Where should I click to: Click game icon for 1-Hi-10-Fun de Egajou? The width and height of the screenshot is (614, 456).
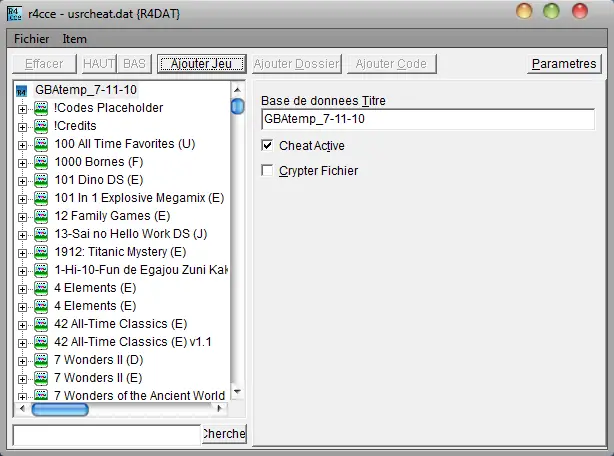click(41, 270)
